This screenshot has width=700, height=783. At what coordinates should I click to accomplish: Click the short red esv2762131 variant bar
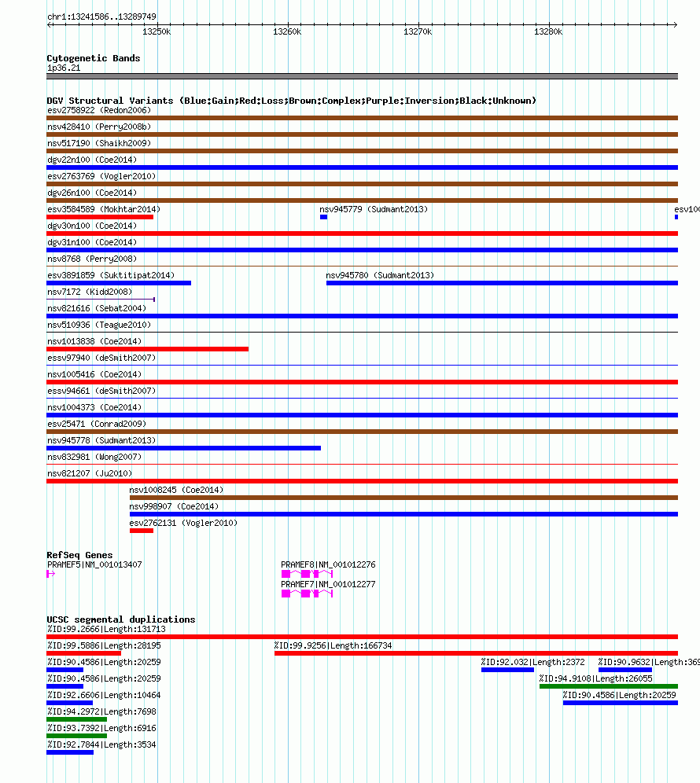(x=142, y=531)
